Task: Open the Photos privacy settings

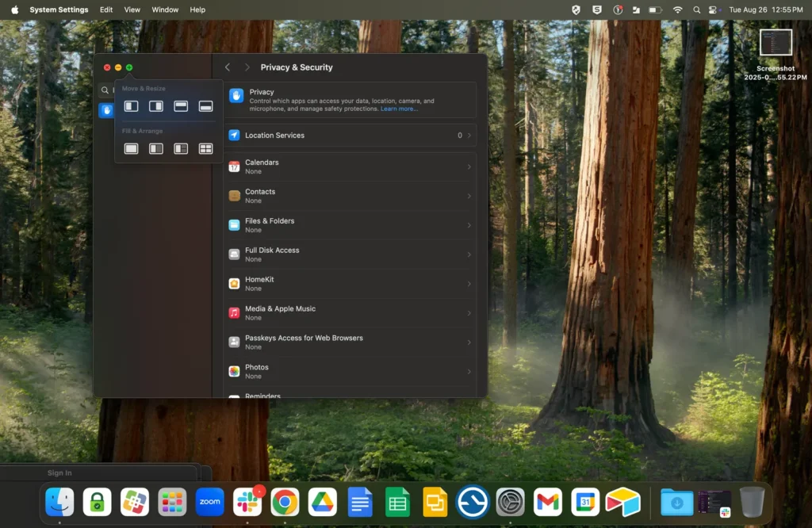Action: point(350,371)
